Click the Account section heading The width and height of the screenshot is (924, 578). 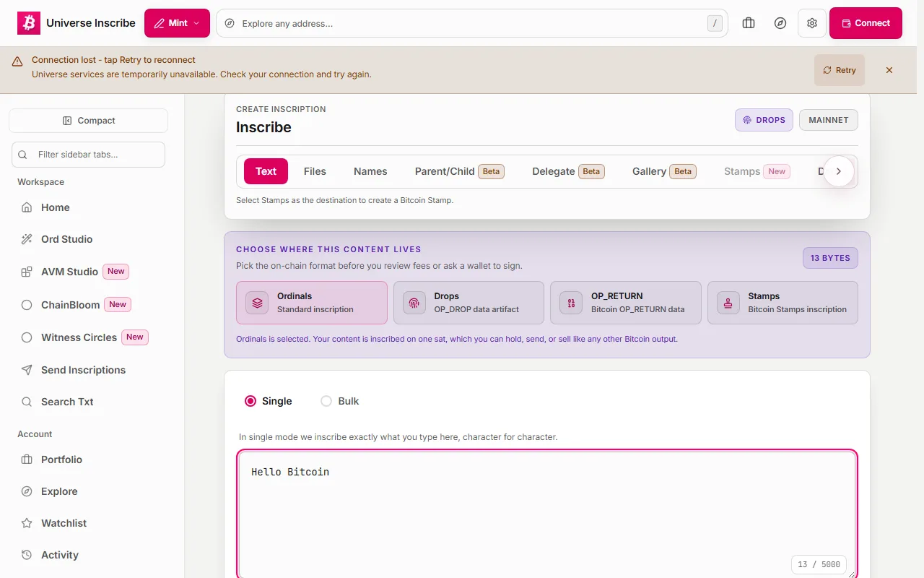point(35,434)
